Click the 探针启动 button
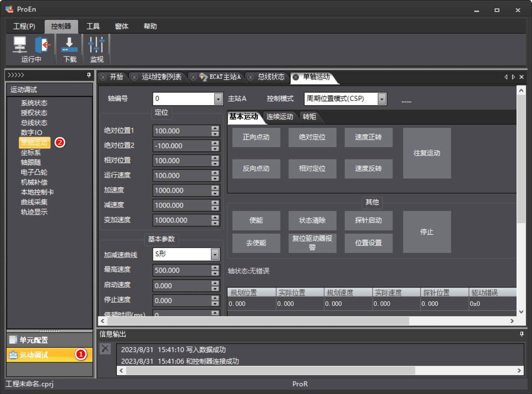 click(369, 220)
